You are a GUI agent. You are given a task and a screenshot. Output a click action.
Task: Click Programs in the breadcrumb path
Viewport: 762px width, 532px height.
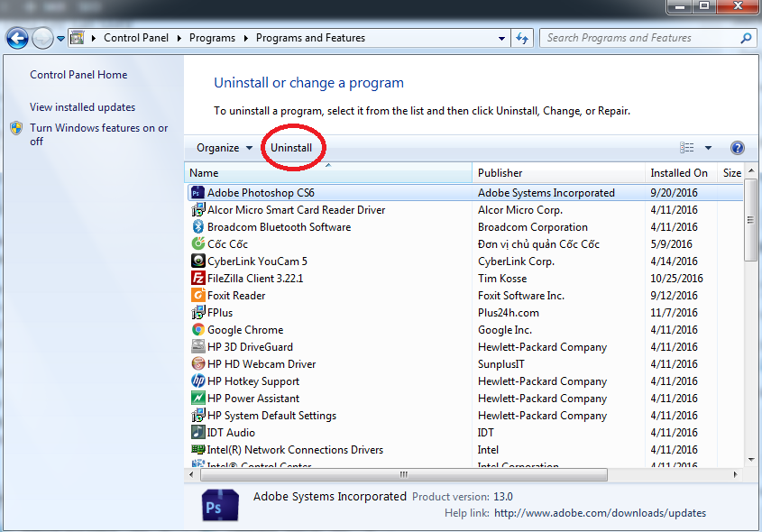click(x=212, y=38)
